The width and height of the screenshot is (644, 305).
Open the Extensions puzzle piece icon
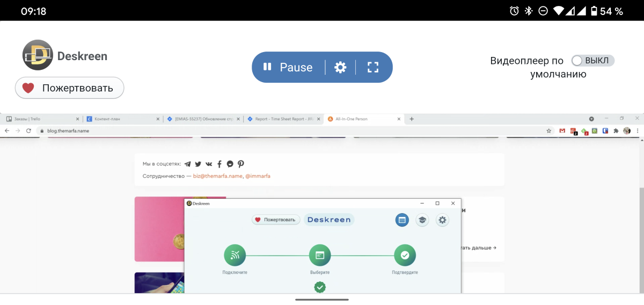tap(616, 130)
